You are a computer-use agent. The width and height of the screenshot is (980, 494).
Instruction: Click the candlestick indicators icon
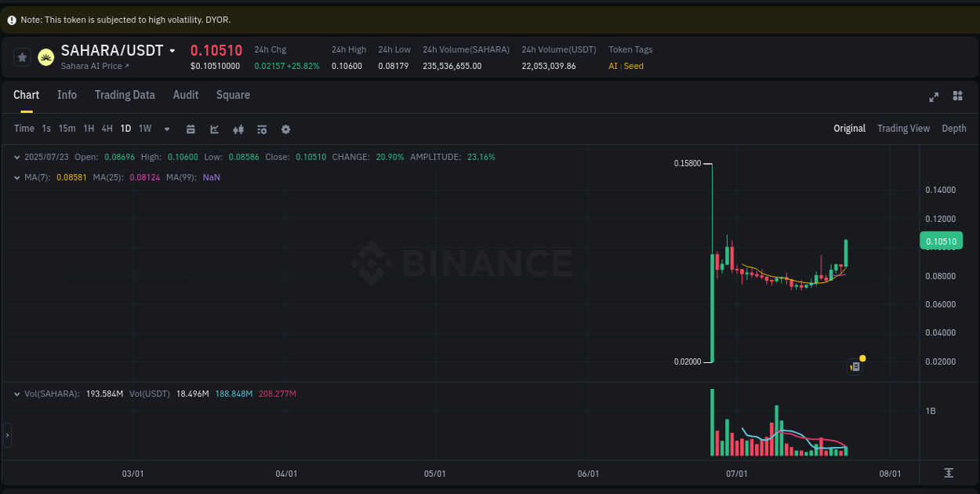(238, 128)
